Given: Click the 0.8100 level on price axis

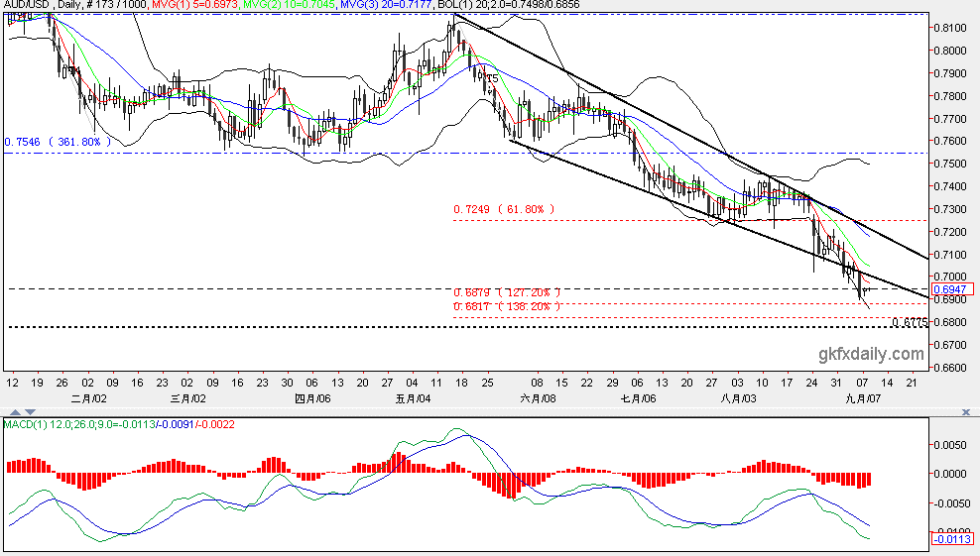Looking at the screenshot, I should 950,28.
